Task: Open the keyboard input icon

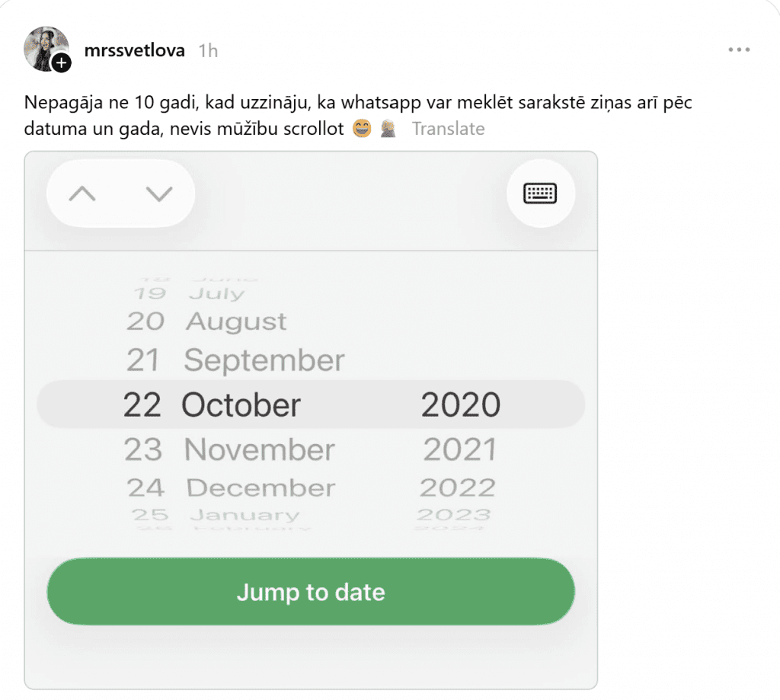Action: pos(540,193)
